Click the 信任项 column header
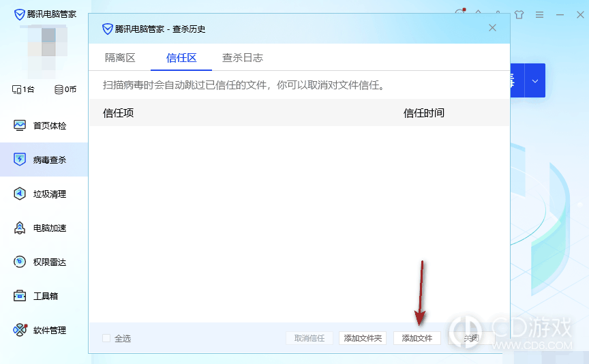The image size is (589, 364). 119,112
